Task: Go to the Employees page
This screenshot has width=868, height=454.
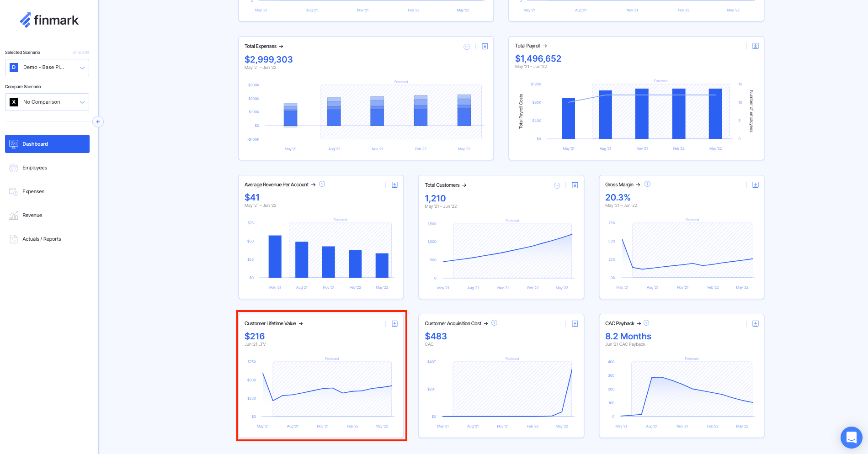Action: click(35, 168)
